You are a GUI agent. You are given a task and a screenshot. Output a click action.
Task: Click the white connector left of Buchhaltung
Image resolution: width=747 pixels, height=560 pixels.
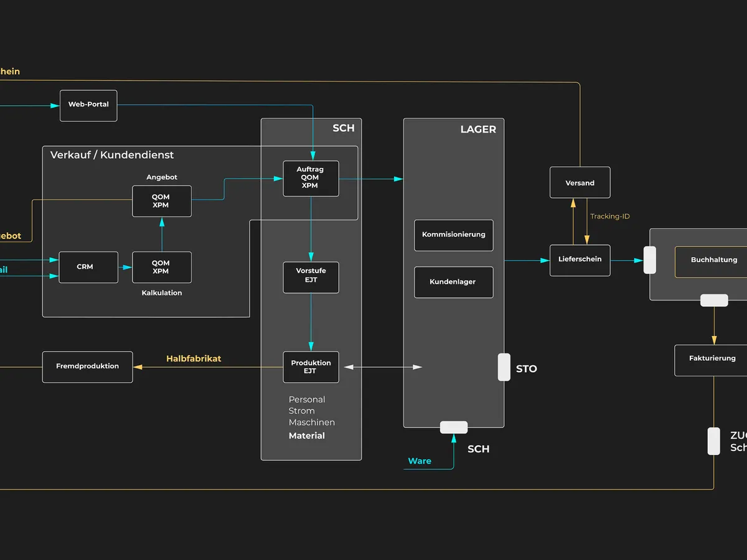point(650,259)
